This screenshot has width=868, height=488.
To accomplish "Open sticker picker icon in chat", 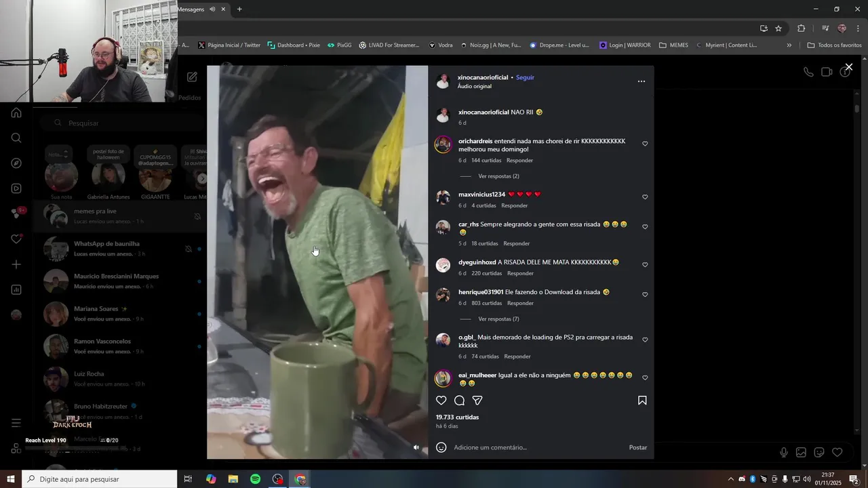I will [x=818, y=453].
